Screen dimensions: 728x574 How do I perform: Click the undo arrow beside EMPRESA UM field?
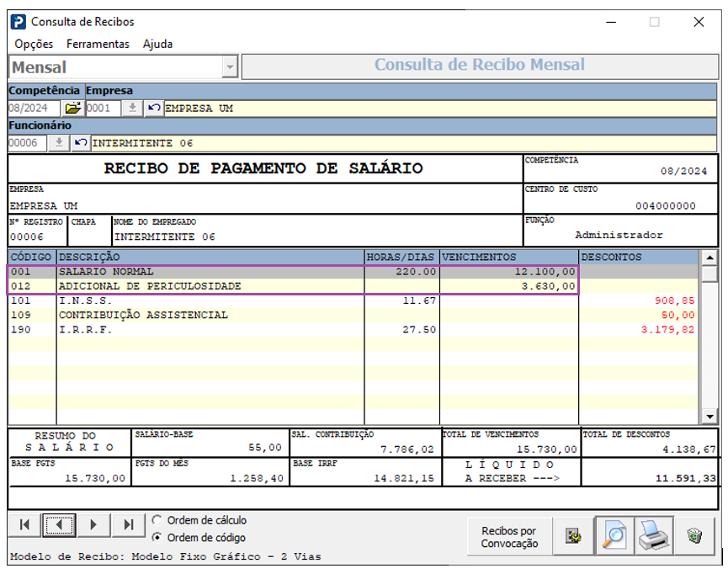154,109
